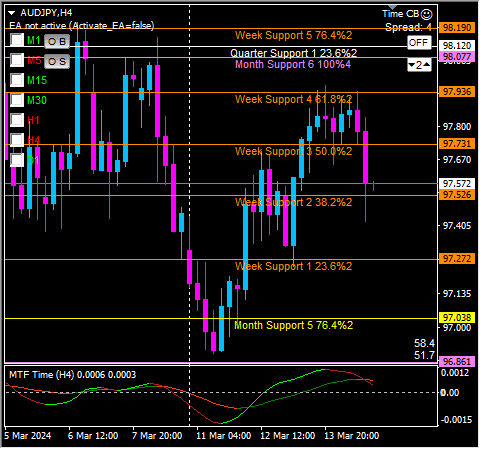Click the AUDJPY,H4 chart title
Viewport: 480px width, 449px height.
point(46,13)
